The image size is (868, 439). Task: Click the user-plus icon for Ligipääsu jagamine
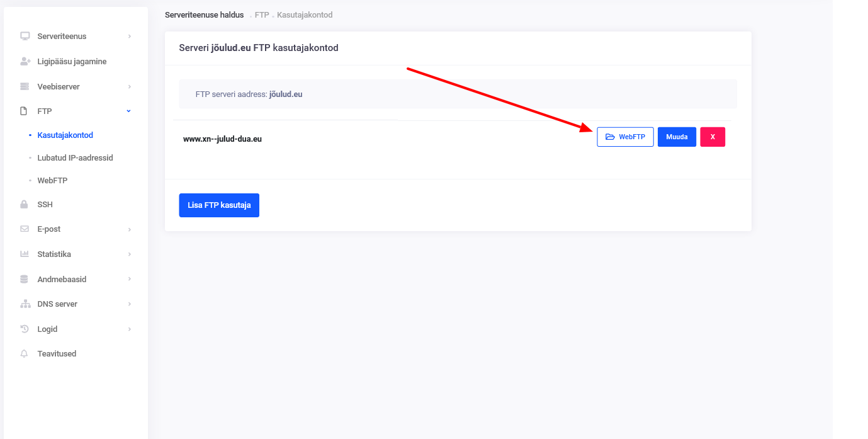[x=25, y=62]
